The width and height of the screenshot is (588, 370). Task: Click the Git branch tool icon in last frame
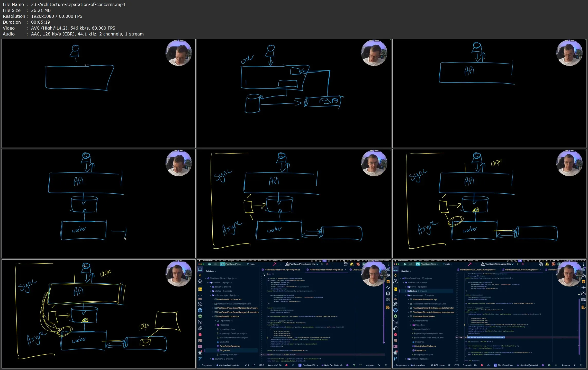pos(395,358)
